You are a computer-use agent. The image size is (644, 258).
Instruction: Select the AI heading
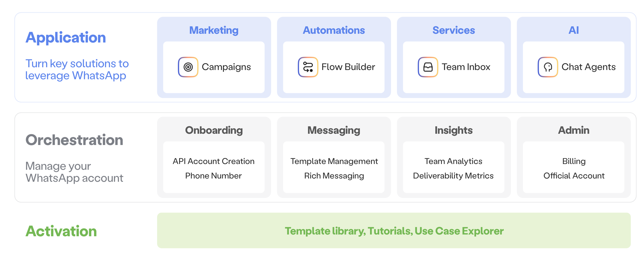pos(573,30)
